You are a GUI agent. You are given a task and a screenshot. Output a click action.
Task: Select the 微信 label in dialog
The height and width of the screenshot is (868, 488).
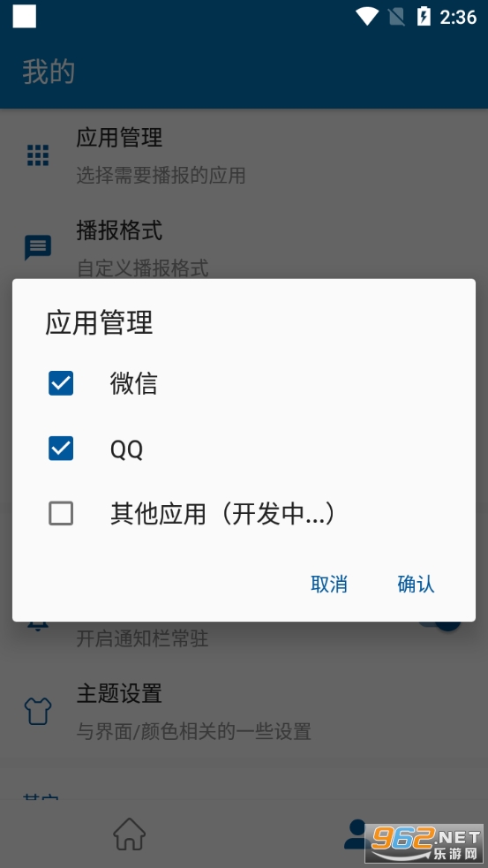coord(133,383)
